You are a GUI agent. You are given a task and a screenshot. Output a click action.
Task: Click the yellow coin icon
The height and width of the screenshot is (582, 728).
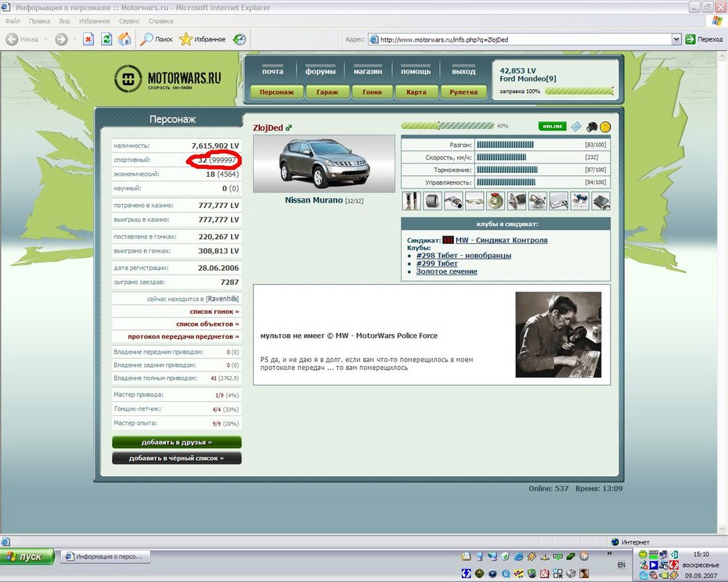click(605, 126)
